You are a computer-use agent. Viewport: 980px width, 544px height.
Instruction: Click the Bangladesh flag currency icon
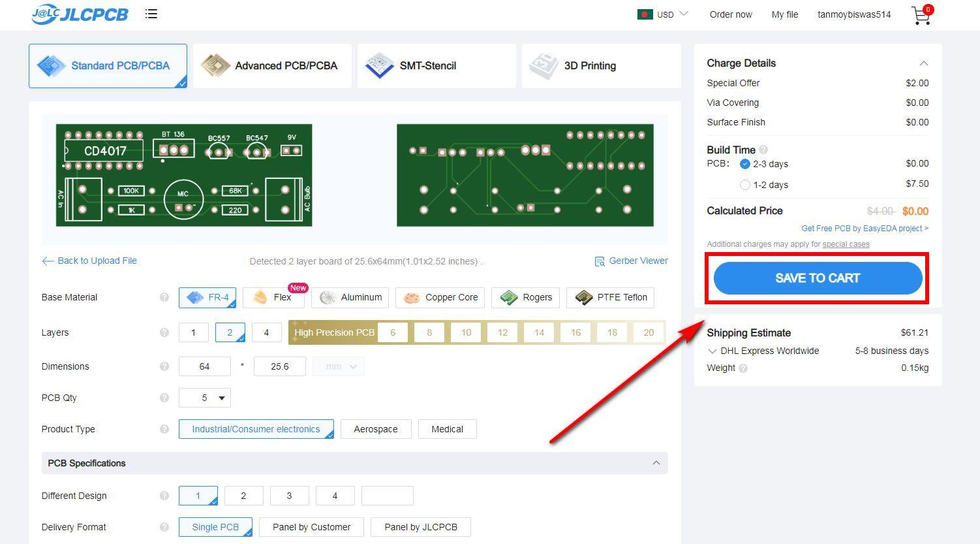click(x=645, y=14)
